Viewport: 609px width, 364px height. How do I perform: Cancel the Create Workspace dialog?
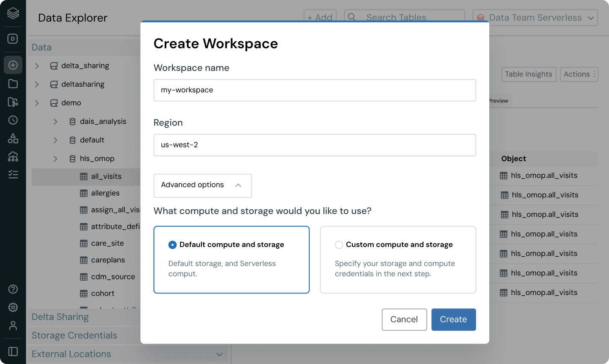(x=404, y=320)
